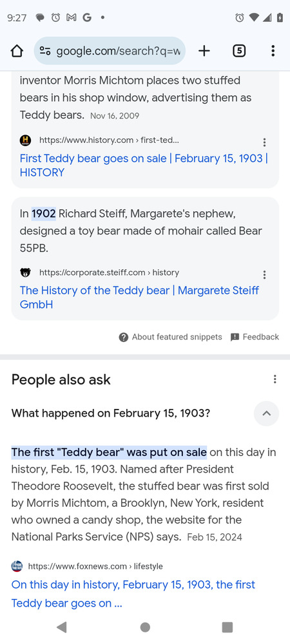
Task: Open Fox News On this day link
Action: 133,594
